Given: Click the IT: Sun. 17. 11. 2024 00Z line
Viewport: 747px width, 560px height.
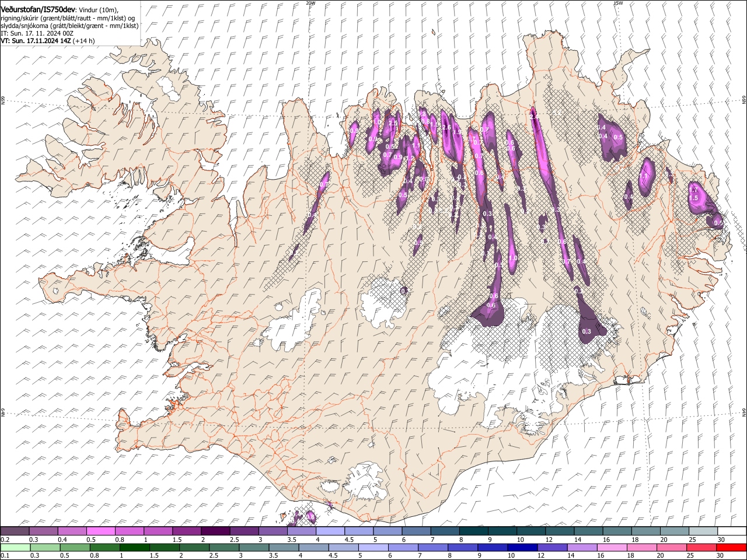Looking at the screenshot, I should click(x=37, y=33).
